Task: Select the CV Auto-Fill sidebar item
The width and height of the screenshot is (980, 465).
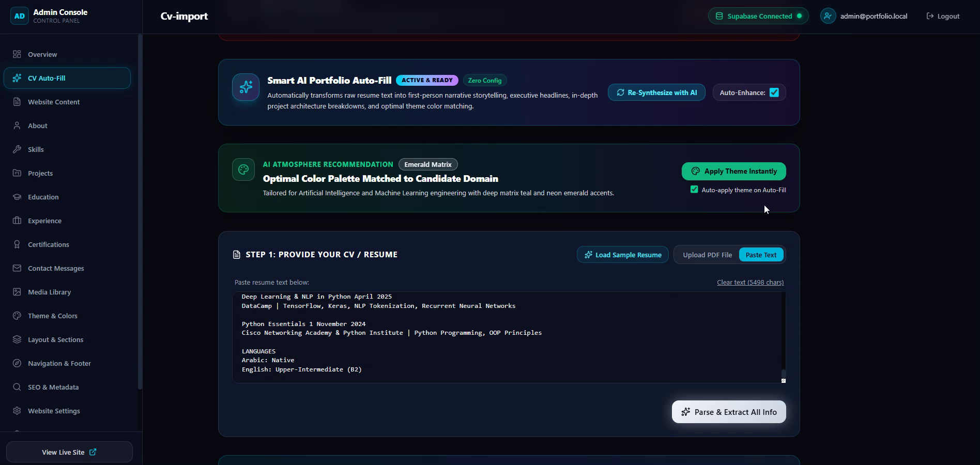Action: click(x=67, y=78)
